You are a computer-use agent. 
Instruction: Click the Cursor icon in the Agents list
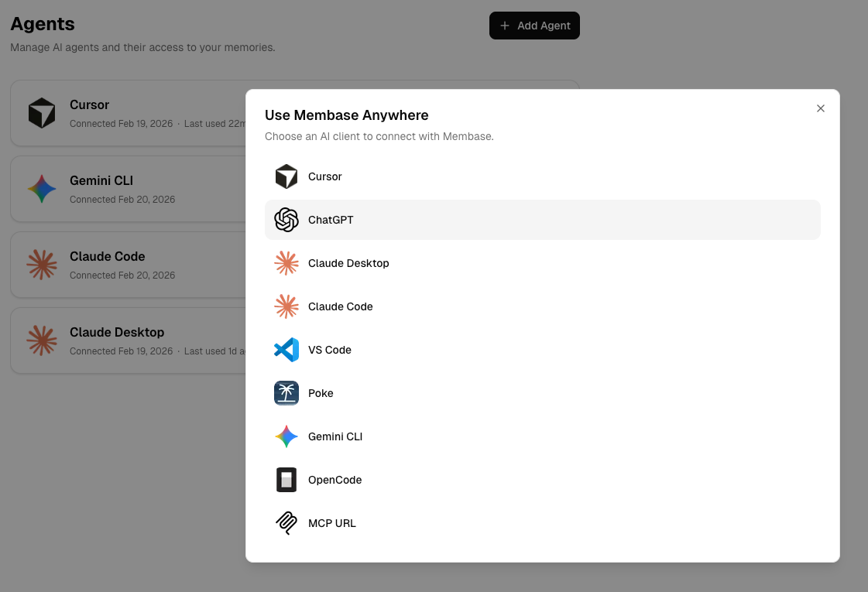[x=42, y=113]
